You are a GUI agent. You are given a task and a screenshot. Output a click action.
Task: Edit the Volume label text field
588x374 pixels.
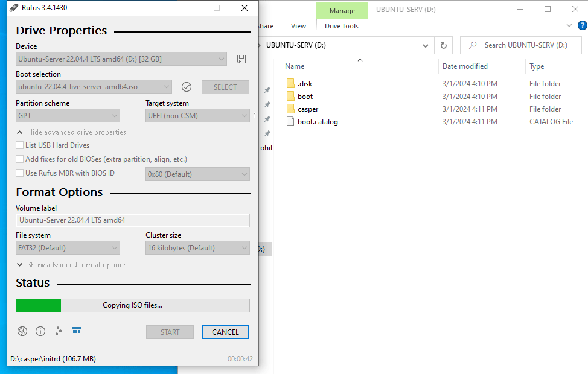tap(133, 220)
